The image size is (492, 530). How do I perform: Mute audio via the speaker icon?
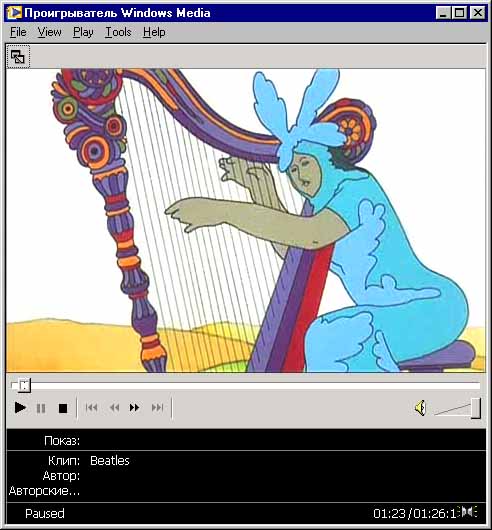421,408
